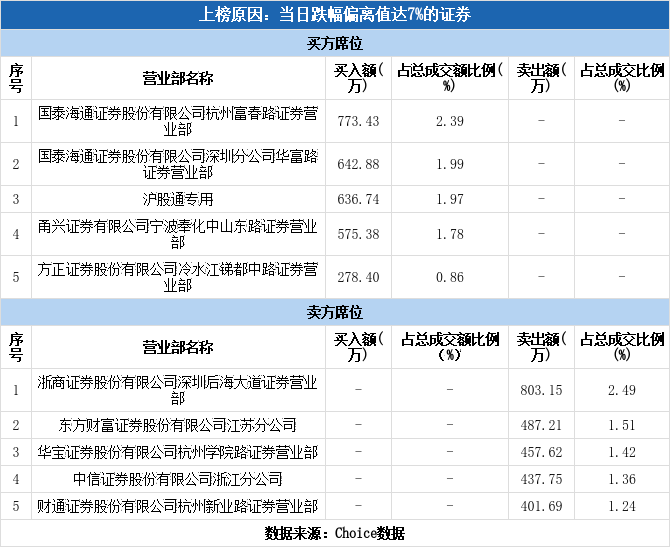Screen dimensions: 670x547
Task: Click the 数据来源：Choice数据 footer
Action: pos(335,533)
